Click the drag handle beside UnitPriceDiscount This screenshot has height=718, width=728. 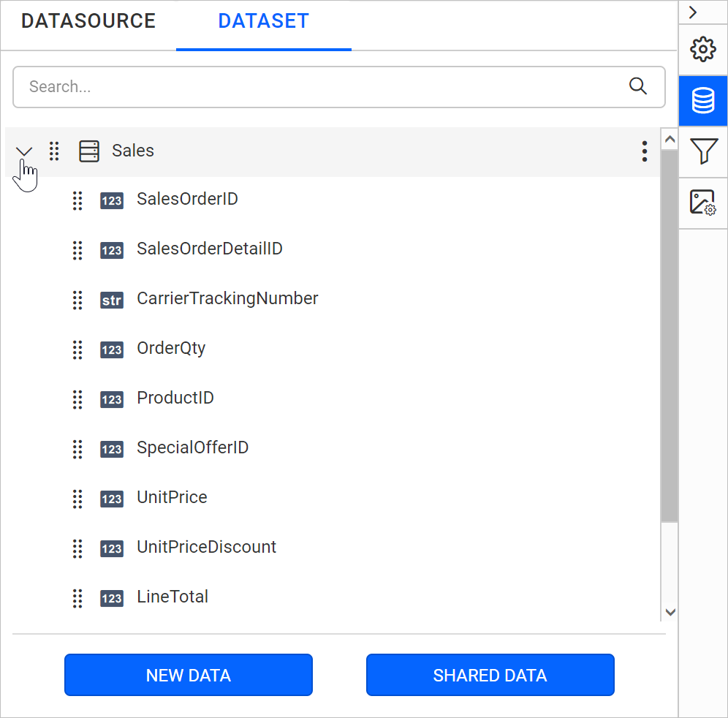click(x=77, y=548)
